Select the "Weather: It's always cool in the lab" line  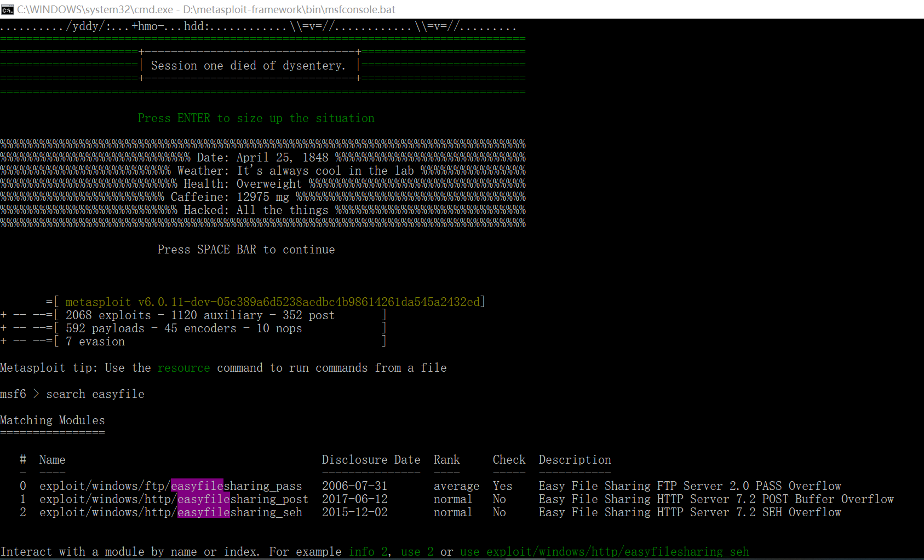click(295, 171)
